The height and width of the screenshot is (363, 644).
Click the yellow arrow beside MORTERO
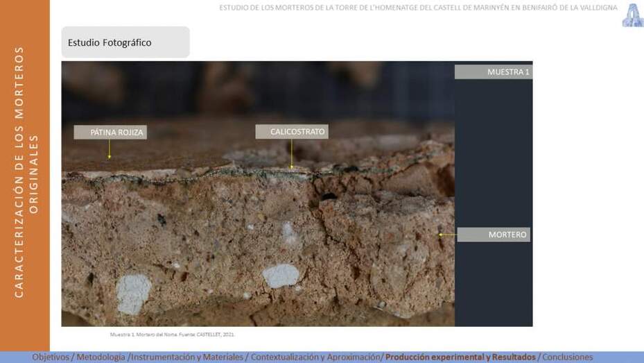tap(448, 235)
